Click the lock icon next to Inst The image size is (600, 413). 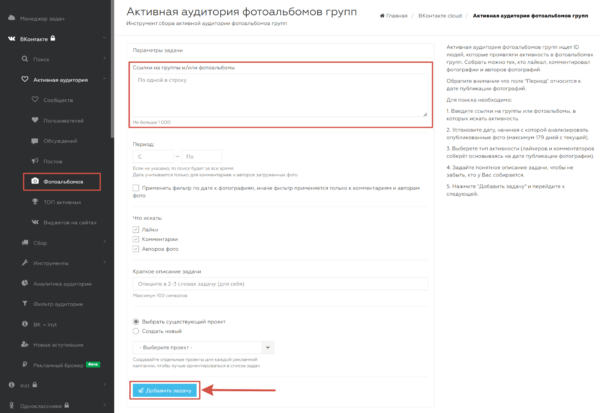(x=35, y=385)
